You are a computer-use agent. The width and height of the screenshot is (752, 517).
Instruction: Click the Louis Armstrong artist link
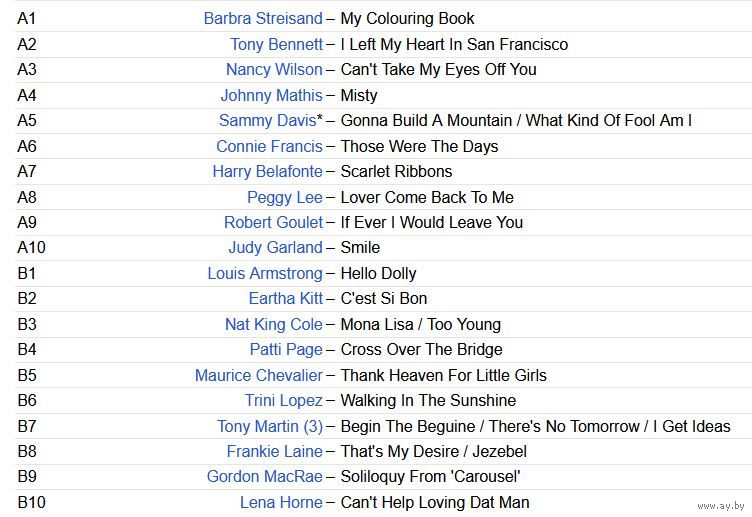pos(265,273)
